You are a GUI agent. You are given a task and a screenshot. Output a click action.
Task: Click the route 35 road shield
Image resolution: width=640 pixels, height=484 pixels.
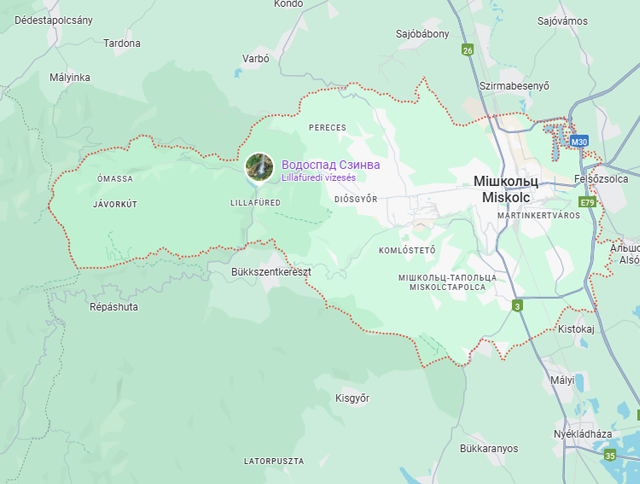pos(610,455)
